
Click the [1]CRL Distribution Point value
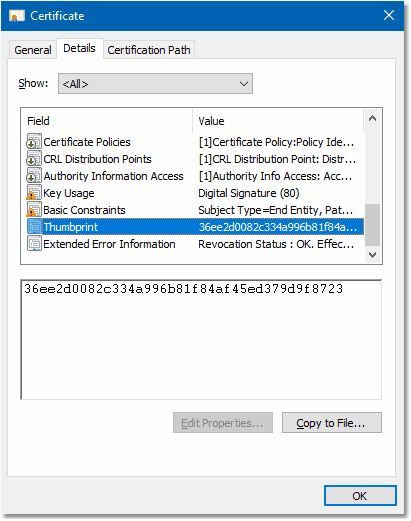tap(277, 159)
